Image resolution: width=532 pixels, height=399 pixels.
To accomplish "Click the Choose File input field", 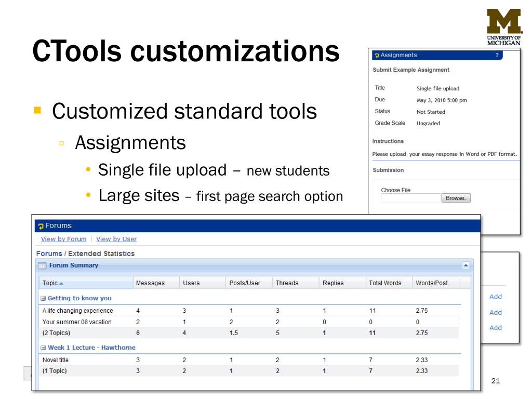I will coord(411,198).
